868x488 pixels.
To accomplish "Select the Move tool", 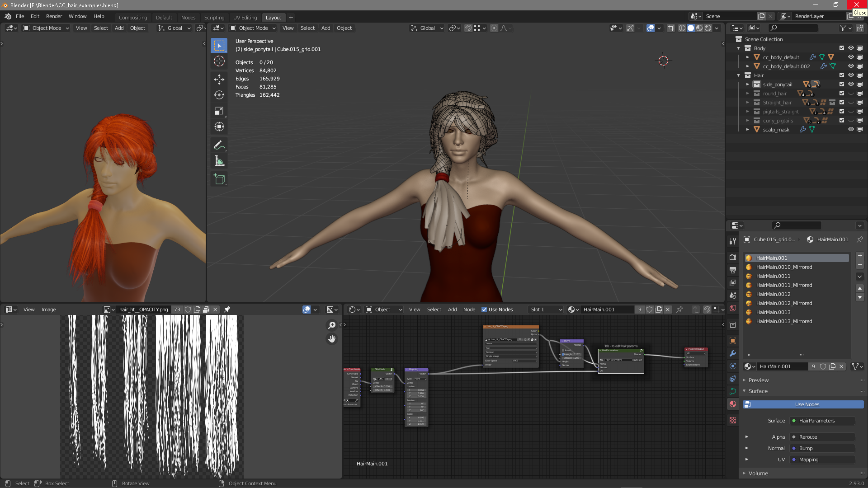I will click(219, 79).
